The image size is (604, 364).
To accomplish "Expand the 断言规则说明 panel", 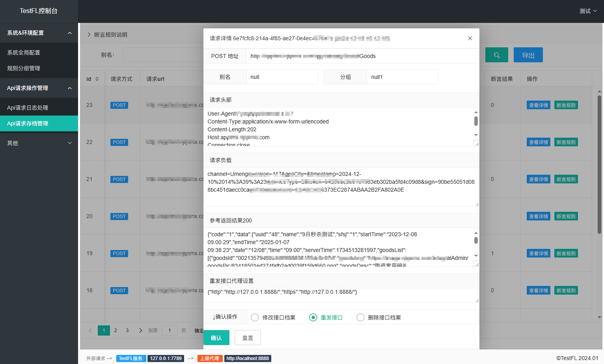I will coord(107,35).
